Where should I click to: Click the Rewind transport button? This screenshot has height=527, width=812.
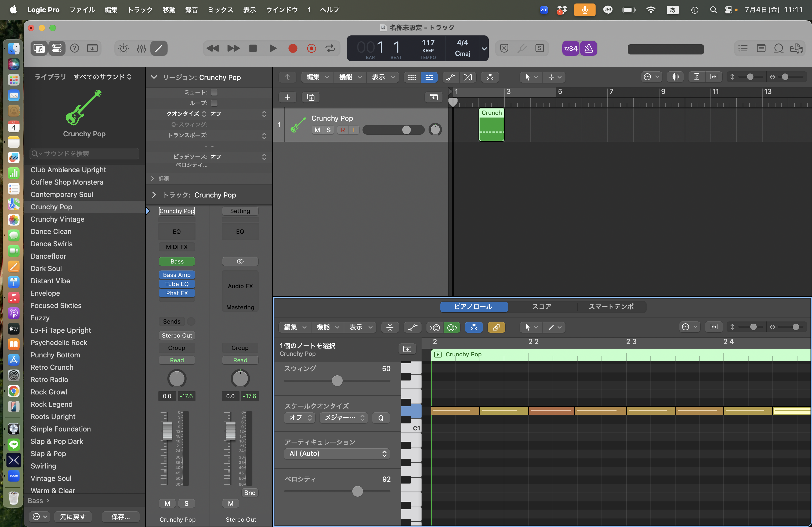(213, 48)
